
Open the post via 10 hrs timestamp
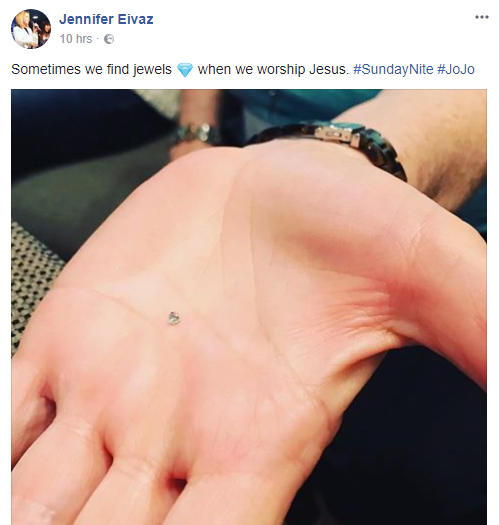pyautogui.click(x=76, y=39)
